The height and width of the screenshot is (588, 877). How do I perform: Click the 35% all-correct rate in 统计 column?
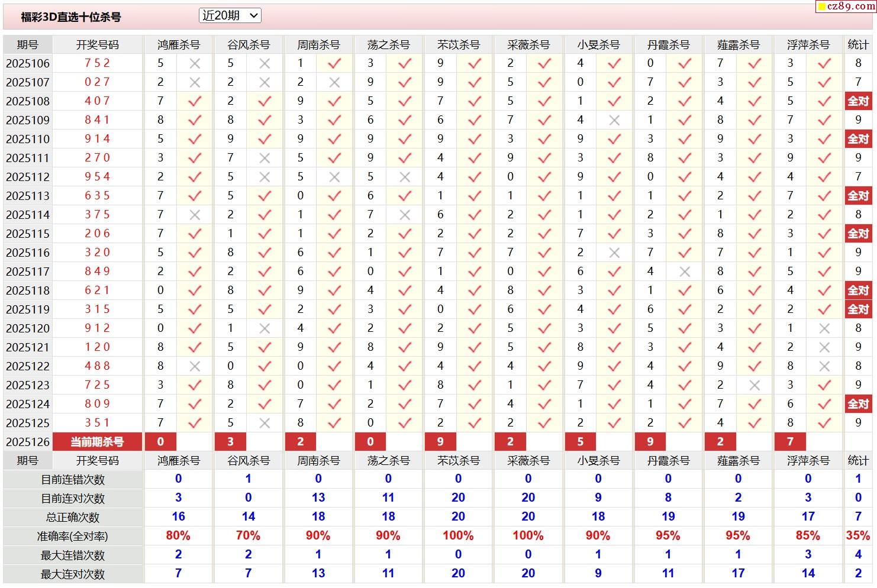coord(858,536)
